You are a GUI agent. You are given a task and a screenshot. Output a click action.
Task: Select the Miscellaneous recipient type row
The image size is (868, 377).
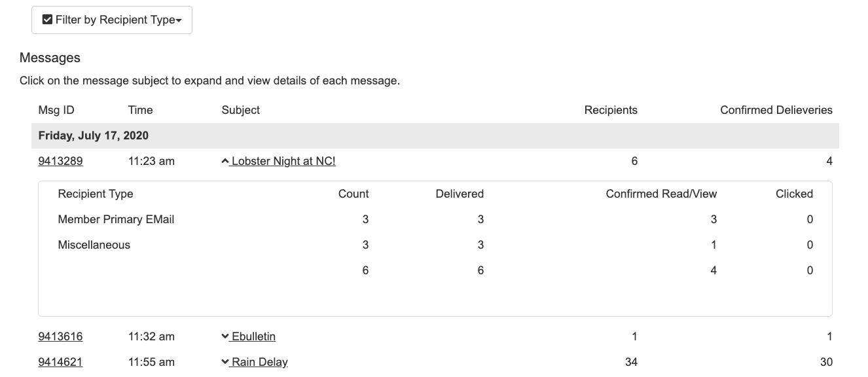point(435,245)
